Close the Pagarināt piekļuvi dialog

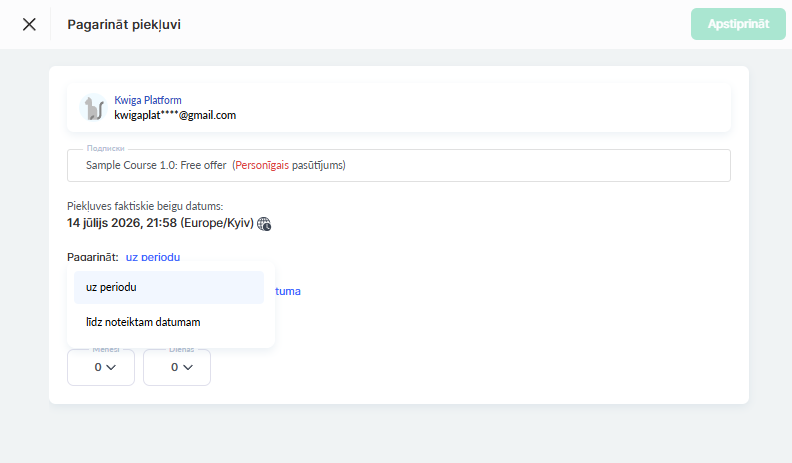pyautogui.click(x=29, y=24)
